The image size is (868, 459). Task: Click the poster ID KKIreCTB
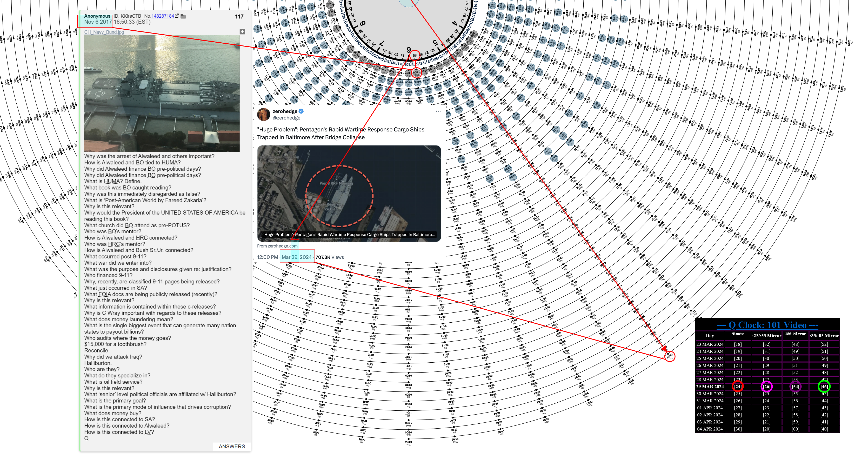(x=127, y=16)
